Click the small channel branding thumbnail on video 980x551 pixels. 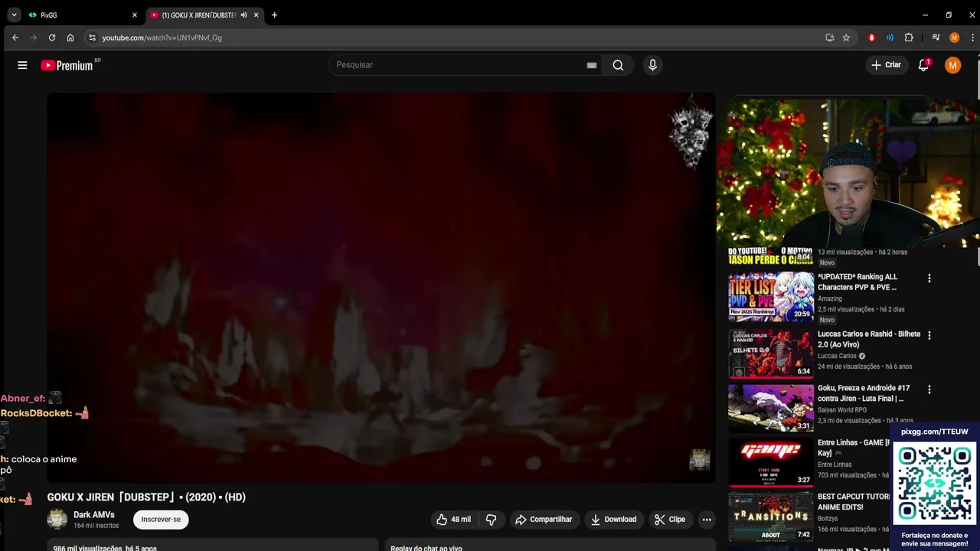[x=700, y=459]
